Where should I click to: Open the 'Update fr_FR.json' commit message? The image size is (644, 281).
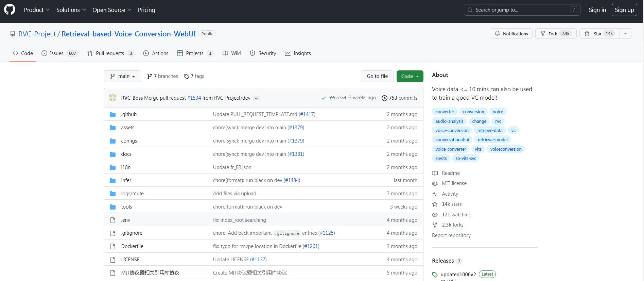point(232,167)
